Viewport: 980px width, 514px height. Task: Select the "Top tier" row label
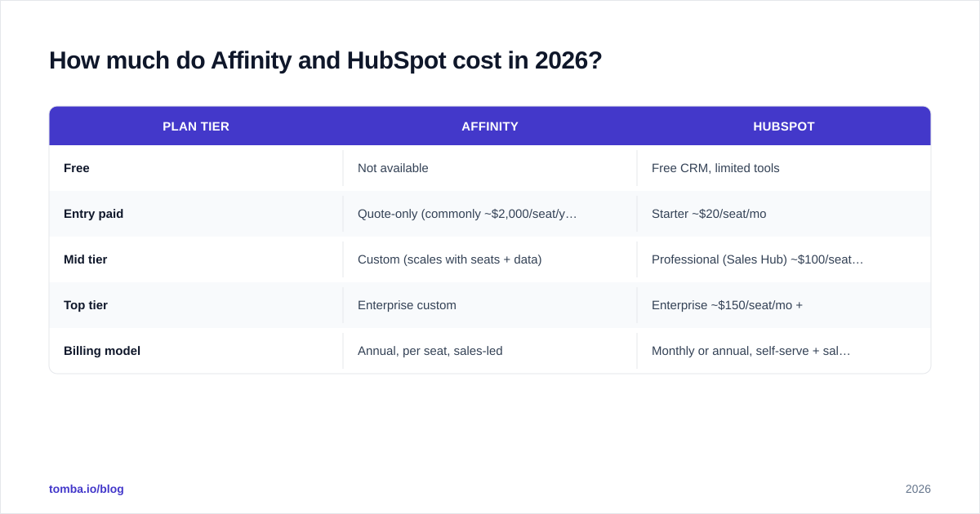(x=86, y=305)
